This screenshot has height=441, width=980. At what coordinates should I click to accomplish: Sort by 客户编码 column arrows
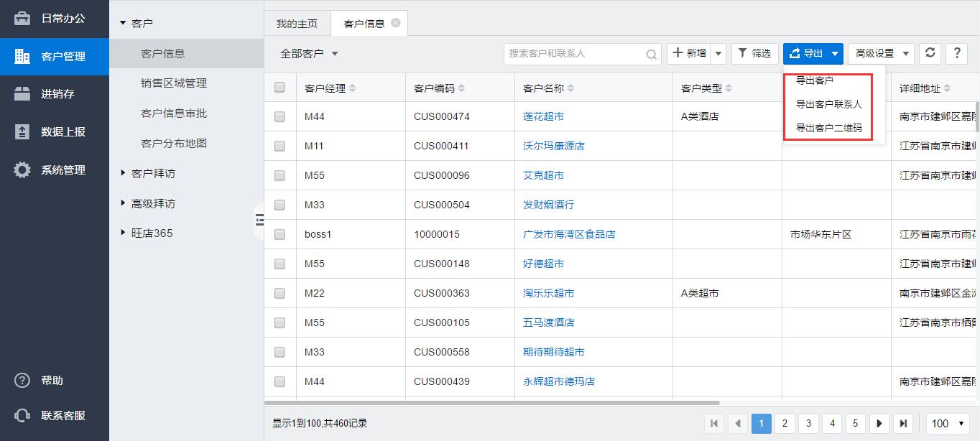click(461, 88)
